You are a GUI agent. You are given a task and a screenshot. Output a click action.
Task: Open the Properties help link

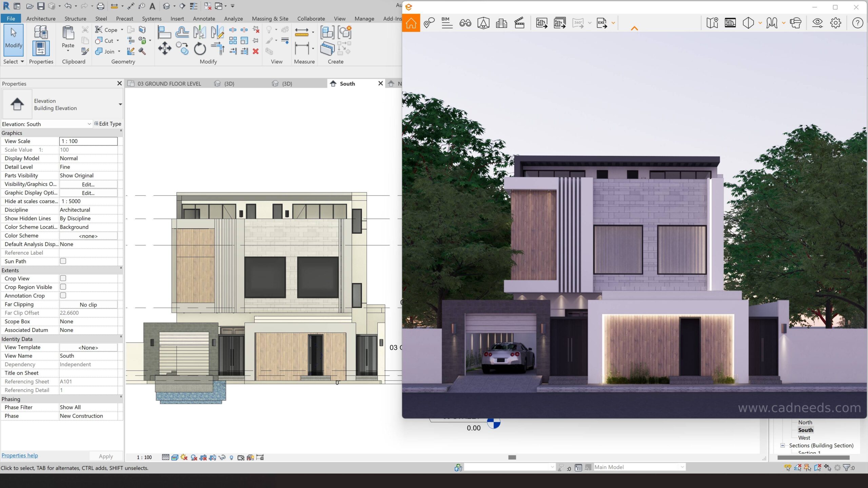click(20, 455)
